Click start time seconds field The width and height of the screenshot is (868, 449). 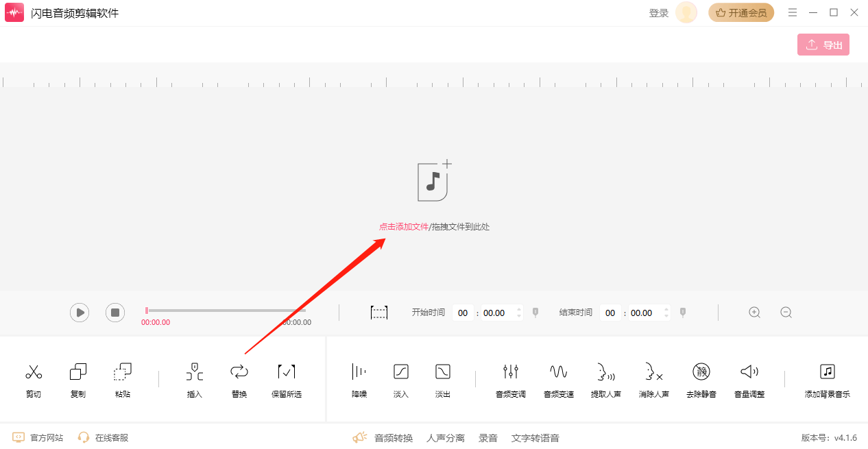point(498,313)
